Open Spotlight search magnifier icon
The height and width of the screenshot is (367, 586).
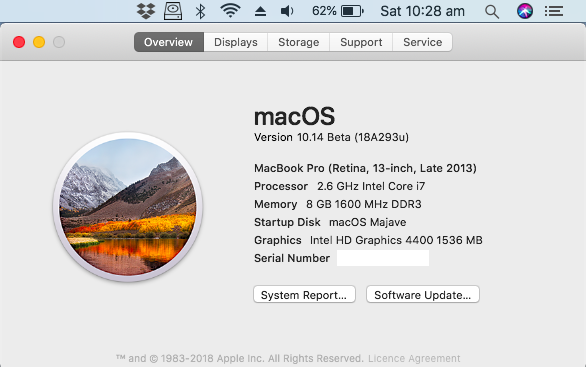pyautogui.click(x=492, y=12)
